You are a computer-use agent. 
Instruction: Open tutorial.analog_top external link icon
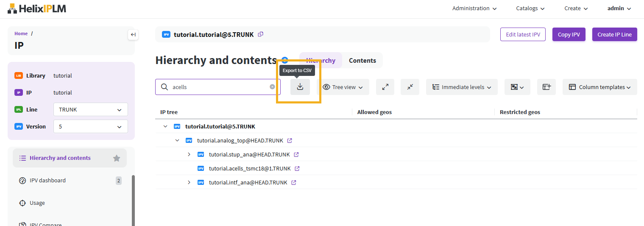pyautogui.click(x=290, y=140)
